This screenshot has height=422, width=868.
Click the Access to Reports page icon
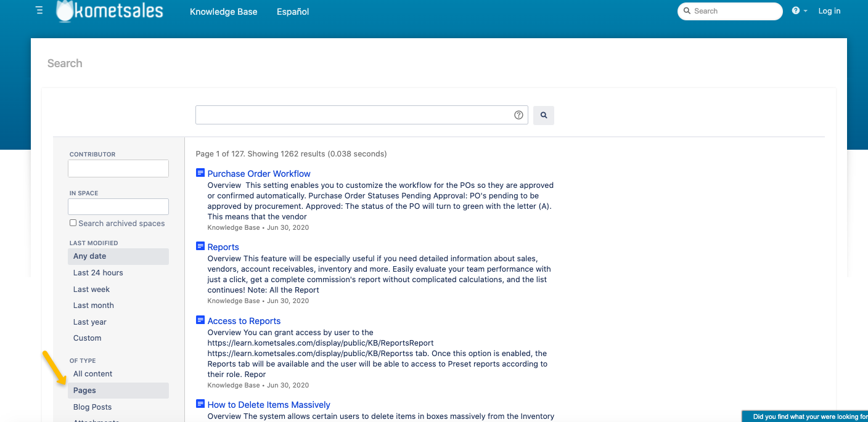point(200,320)
